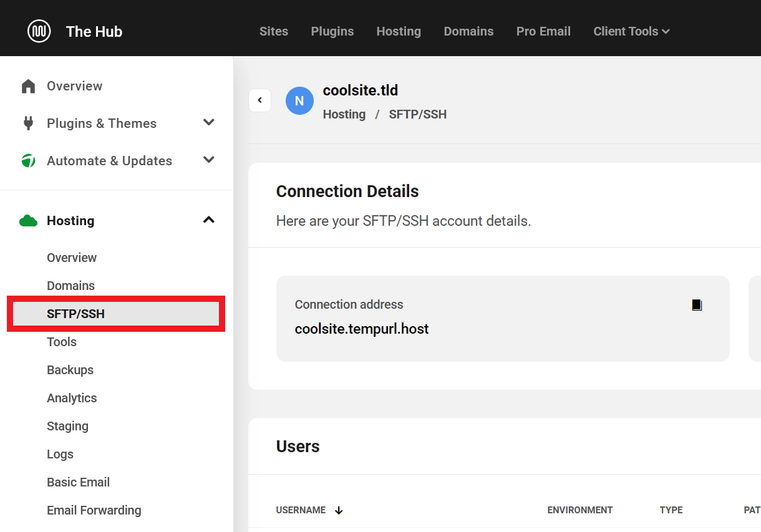The height and width of the screenshot is (532, 761).
Task: Open the Sites tab in top navigation
Action: pos(274,31)
